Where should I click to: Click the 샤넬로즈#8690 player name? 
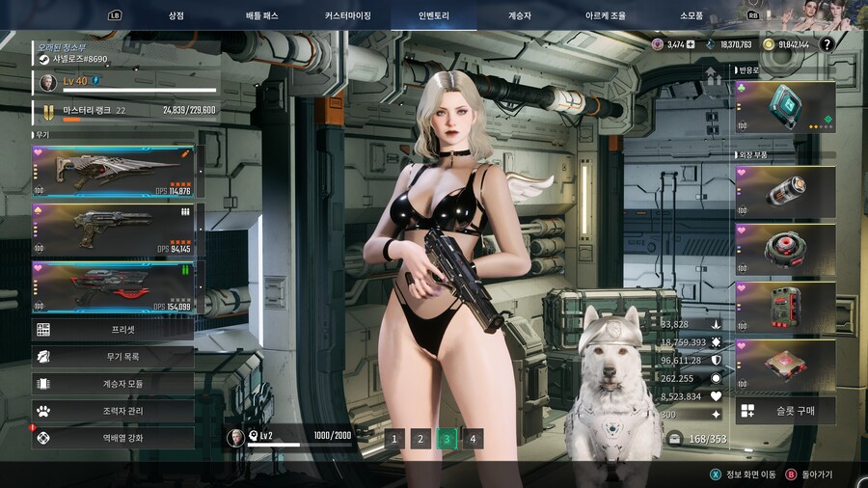(x=80, y=59)
